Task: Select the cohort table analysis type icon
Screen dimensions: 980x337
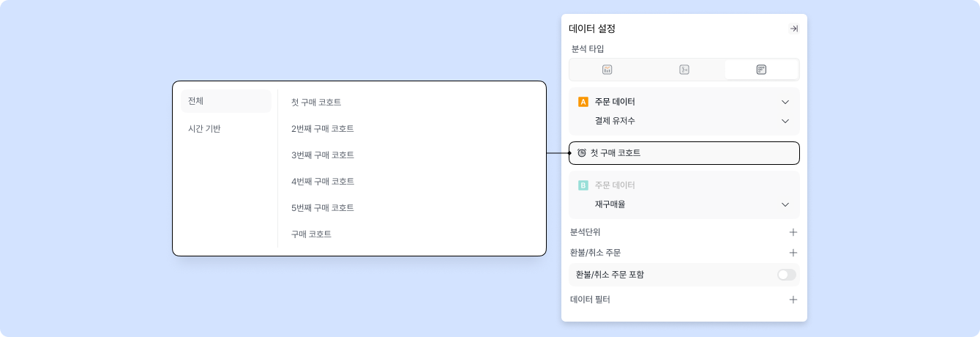Action: tap(761, 70)
